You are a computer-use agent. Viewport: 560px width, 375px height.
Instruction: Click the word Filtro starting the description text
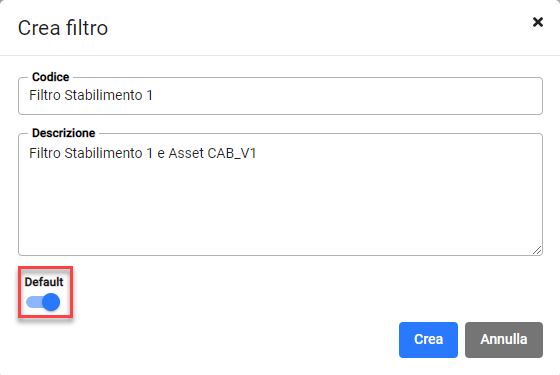point(45,153)
